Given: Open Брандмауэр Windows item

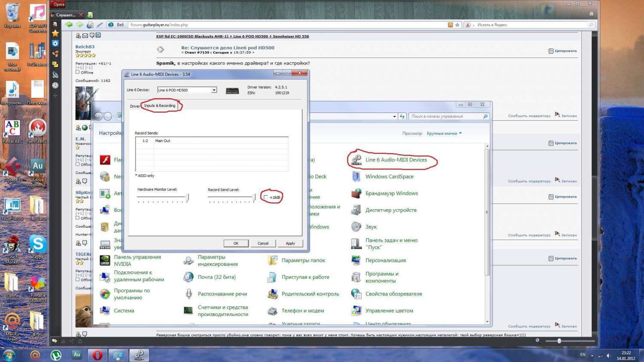Looking at the screenshot, I should 391,193.
